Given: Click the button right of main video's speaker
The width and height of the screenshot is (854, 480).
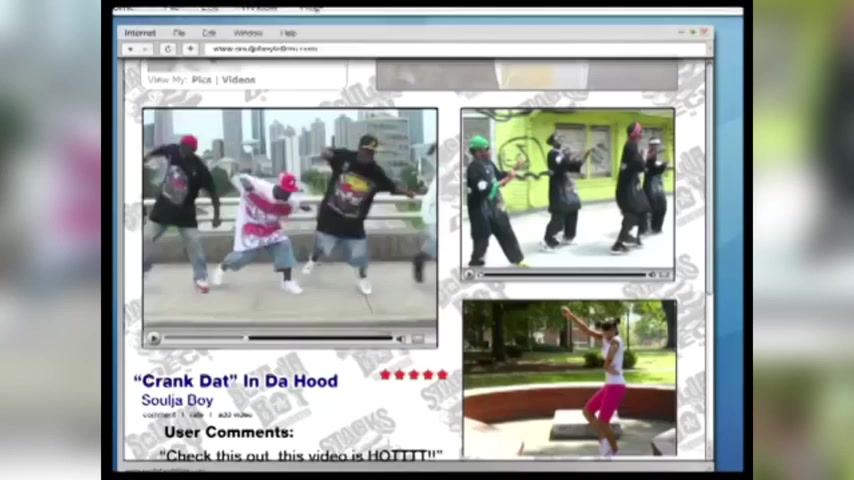Looking at the screenshot, I should (418, 339).
